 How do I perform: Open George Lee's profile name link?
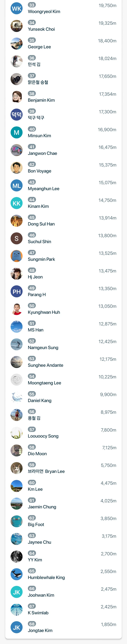39,47
